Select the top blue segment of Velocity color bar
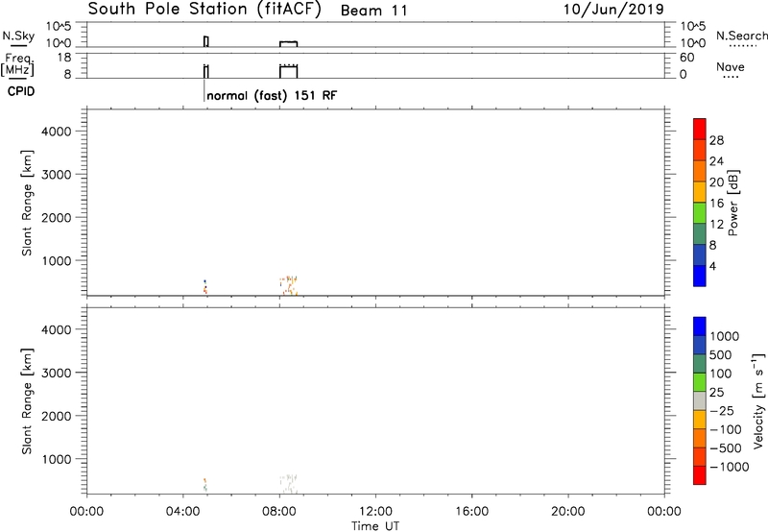The image size is (768, 532). tap(700, 326)
